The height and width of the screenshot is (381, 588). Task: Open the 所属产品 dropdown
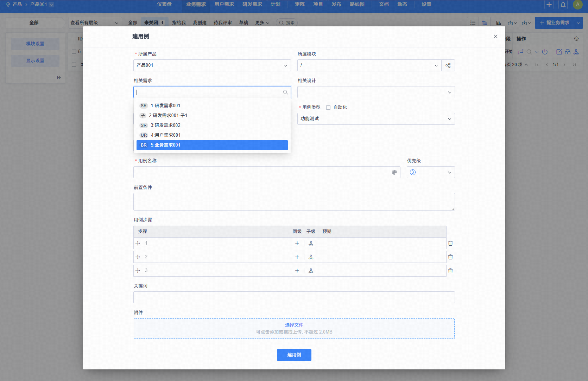(212, 65)
